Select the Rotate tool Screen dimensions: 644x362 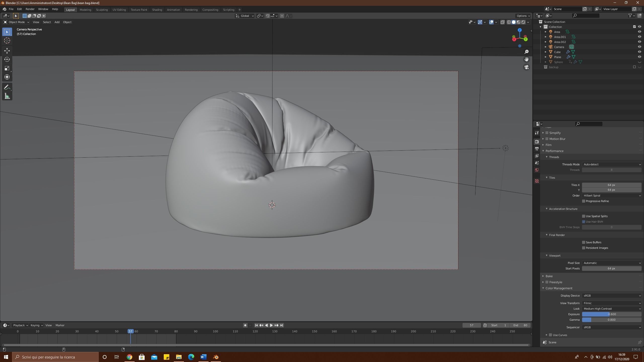[7, 59]
